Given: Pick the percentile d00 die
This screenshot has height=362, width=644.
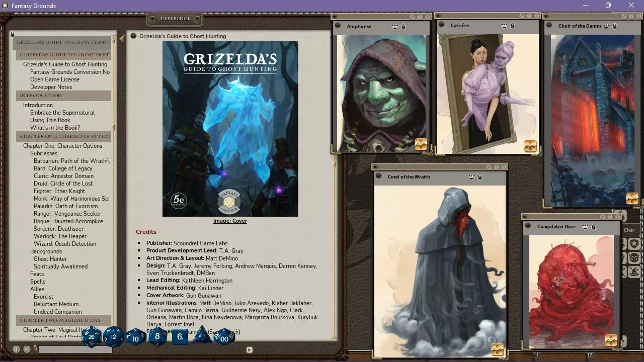Looking at the screenshot, I should [x=224, y=337].
